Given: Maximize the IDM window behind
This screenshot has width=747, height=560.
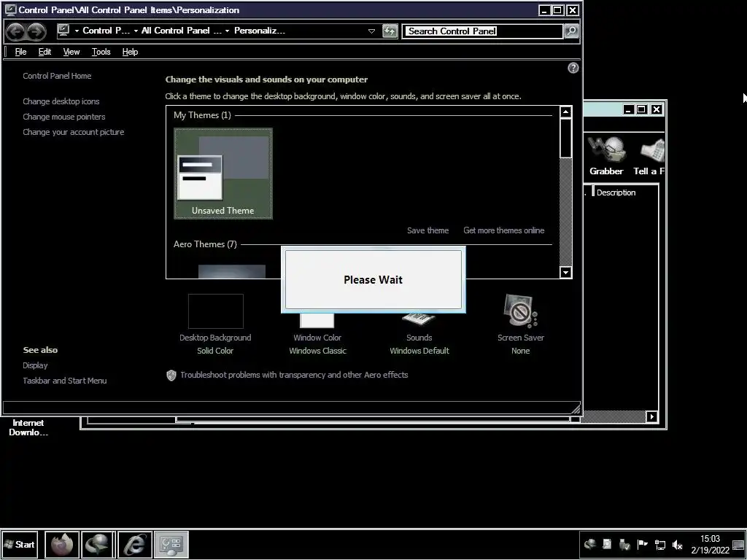Looking at the screenshot, I should click(x=641, y=109).
